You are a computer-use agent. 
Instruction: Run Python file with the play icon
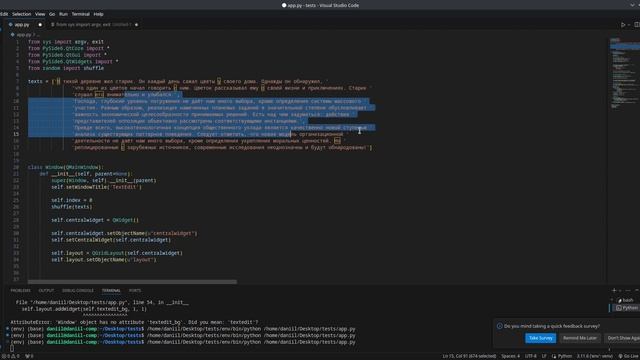click(623, 24)
